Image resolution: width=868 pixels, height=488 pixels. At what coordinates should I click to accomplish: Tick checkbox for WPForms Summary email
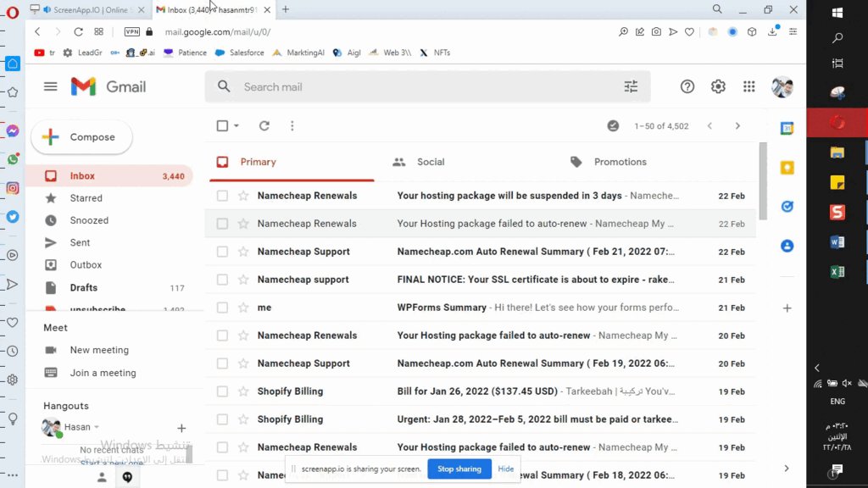pyautogui.click(x=222, y=307)
